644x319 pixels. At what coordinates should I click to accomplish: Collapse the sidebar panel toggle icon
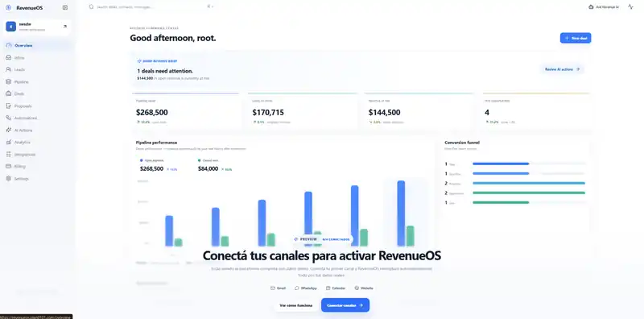[x=65, y=7]
